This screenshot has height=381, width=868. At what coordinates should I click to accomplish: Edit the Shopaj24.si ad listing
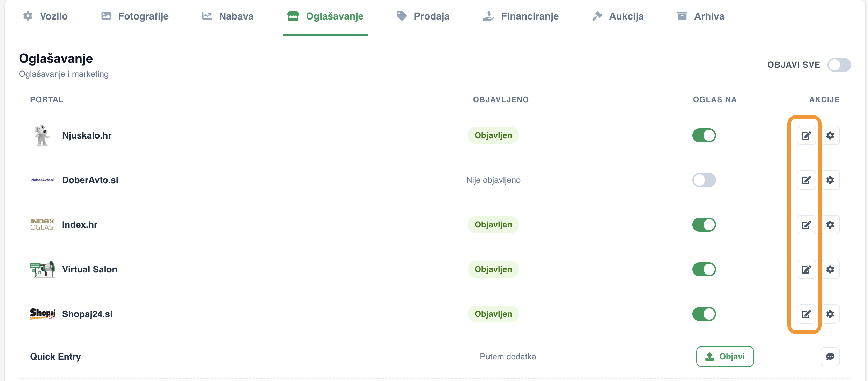pyautogui.click(x=806, y=314)
